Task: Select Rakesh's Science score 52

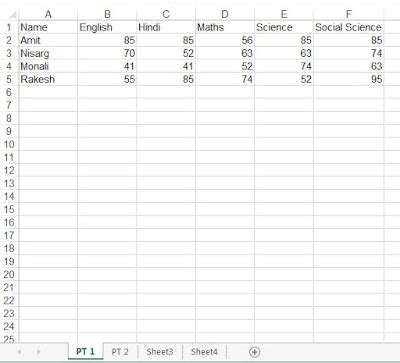Action: 284,79
